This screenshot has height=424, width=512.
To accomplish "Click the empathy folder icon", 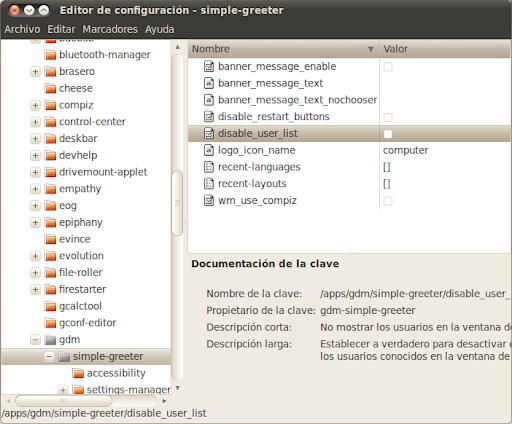I will (50, 189).
